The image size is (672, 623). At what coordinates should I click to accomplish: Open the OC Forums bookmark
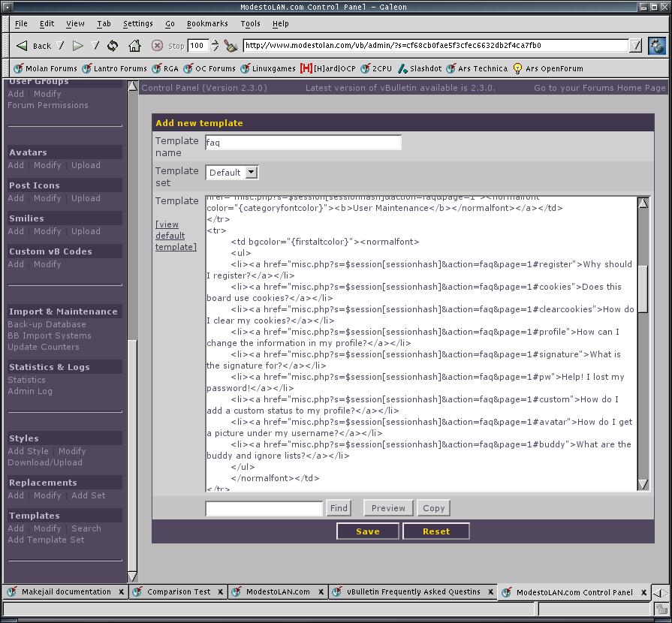click(209, 68)
